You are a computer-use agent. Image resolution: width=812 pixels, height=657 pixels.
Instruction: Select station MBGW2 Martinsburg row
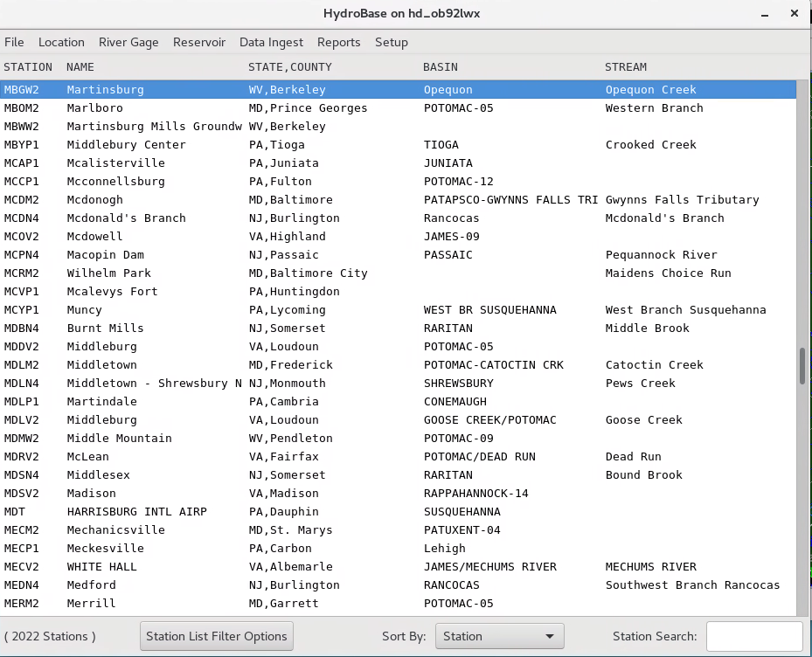tap(398, 90)
